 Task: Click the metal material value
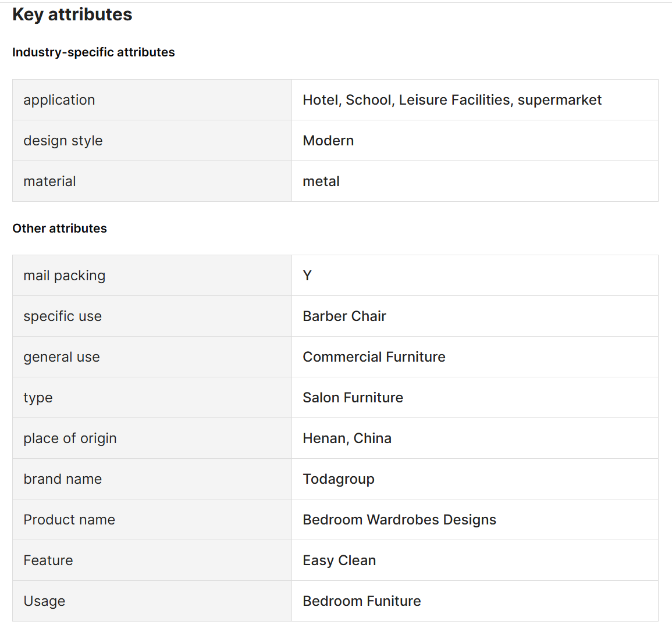pyautogui.click(x=321, y=181)
